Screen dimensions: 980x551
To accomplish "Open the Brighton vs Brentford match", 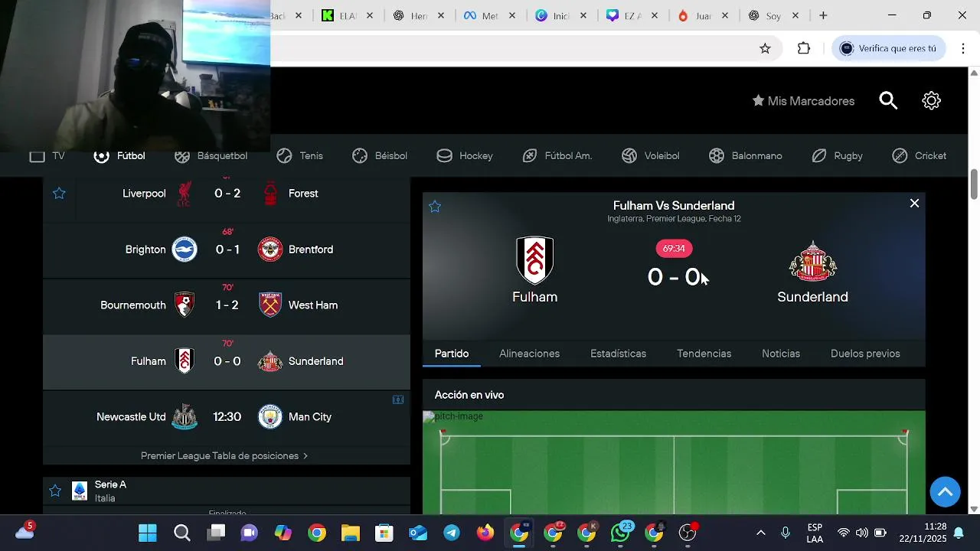I will click(x=227, y=249).
